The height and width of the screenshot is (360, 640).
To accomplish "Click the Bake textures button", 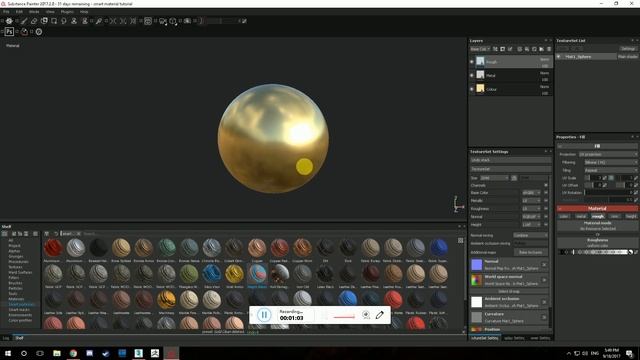I will (530, 252).
